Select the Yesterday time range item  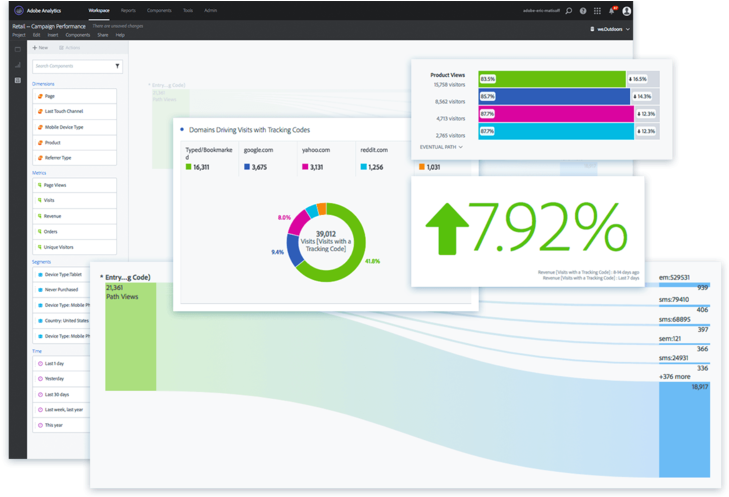coord(61,378)
